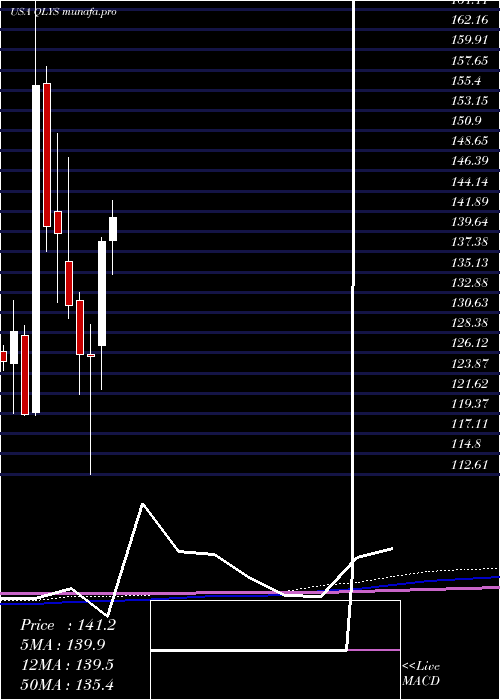Click the 137.38 price axis label
The height and width of the screenshot is (700, 500).
pyautogui.click(x=470, y=242)
